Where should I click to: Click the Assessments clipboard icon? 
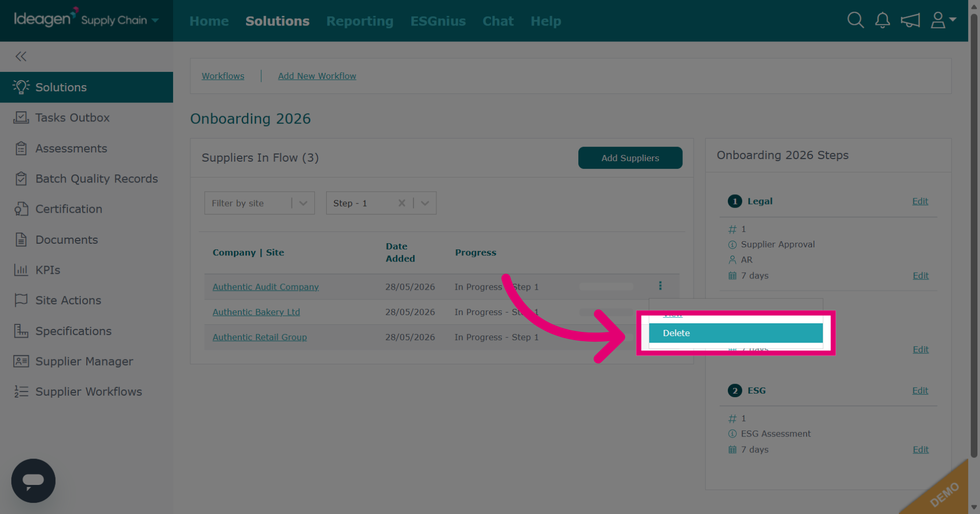(x=21, y=148)
